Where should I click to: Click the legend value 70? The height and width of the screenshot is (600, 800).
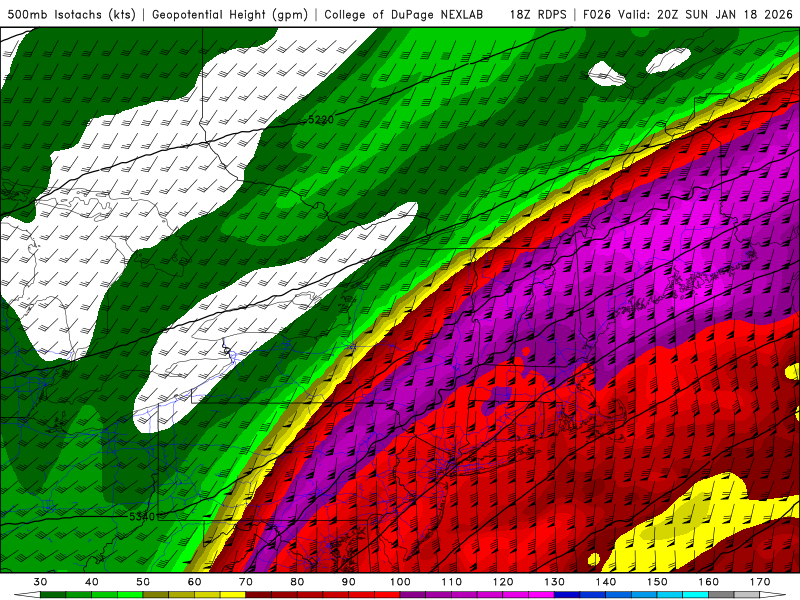click(246, 582)
